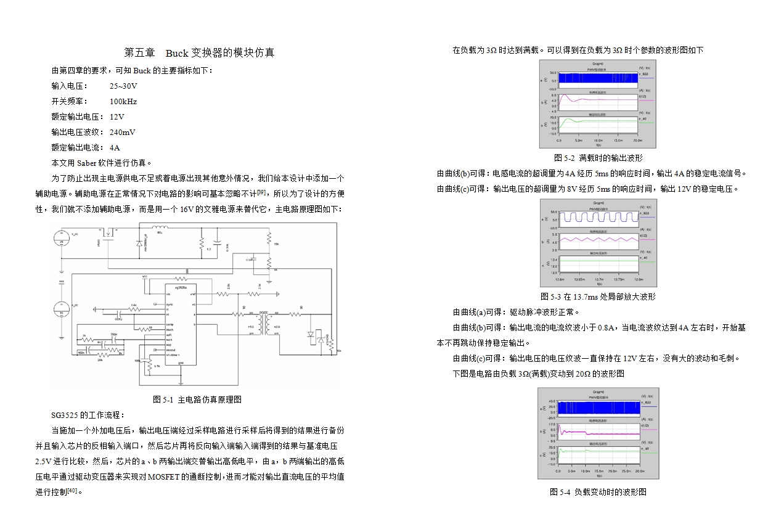Click the caption 图5-3 在13.7ms处局部放大波形
768x532 pixels.
598,297
